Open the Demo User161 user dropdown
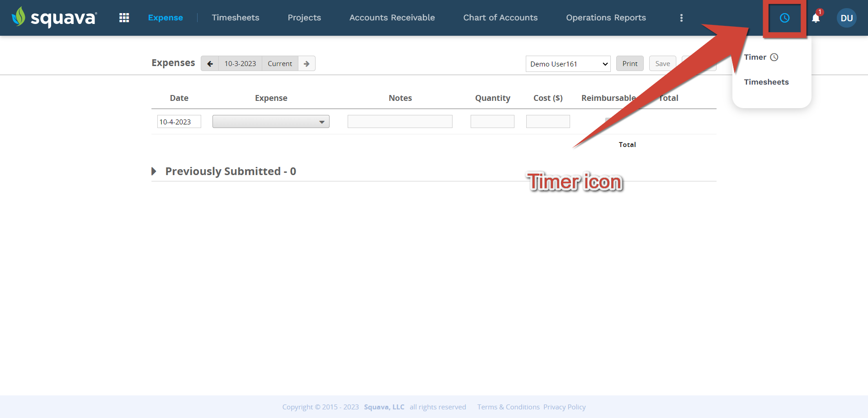The height and width of the screenshot is (418, 868). (x=568, y=64)
